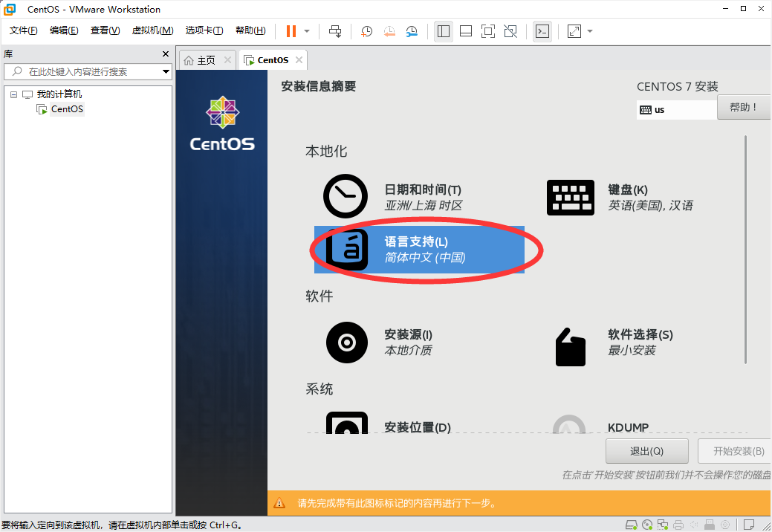Toggle Unity mode icon

pos(510,31)
